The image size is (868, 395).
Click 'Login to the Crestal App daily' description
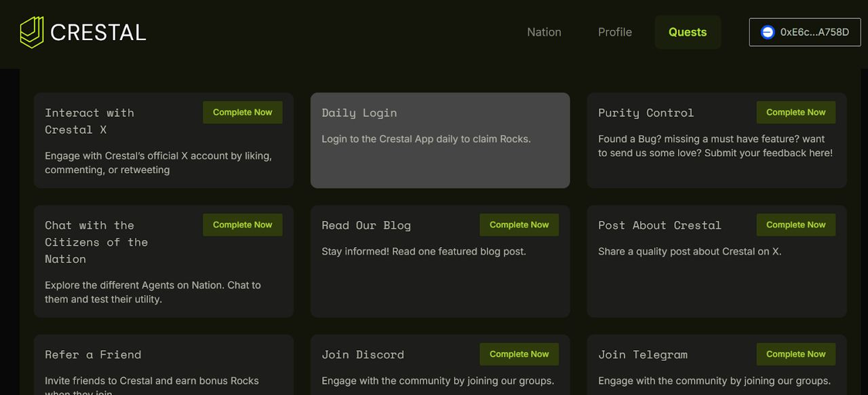426,139
